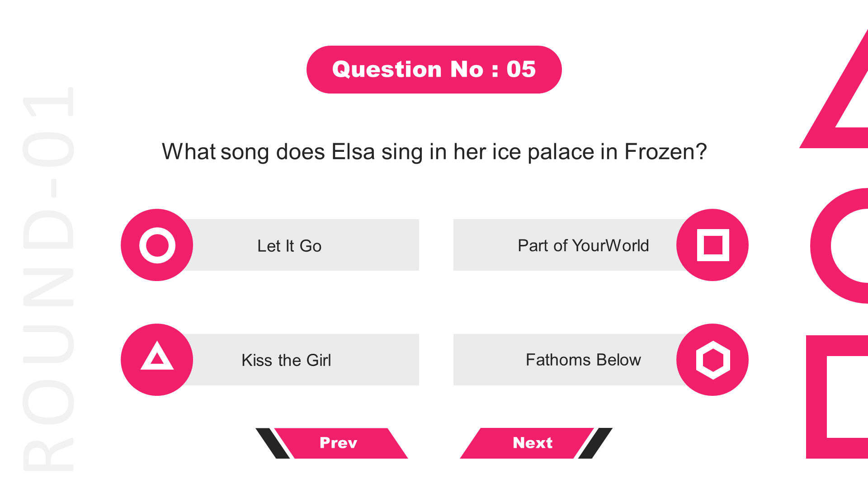
Task: Go to the Next question
Action: pyautogui.click(x=527, y=443)
